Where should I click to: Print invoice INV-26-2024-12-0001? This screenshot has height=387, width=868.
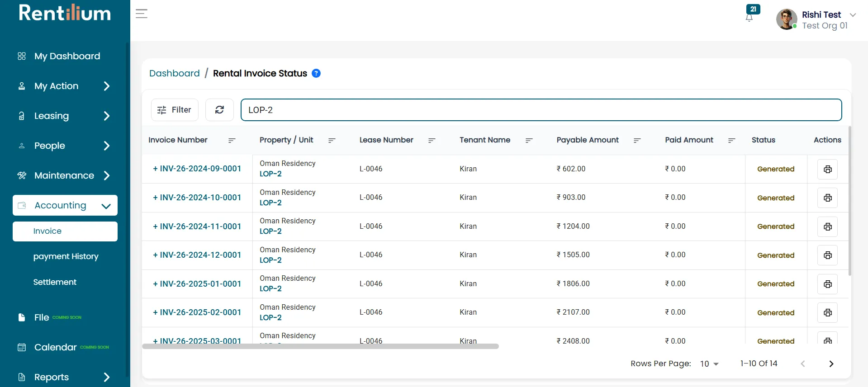click(x=827, y=255)
